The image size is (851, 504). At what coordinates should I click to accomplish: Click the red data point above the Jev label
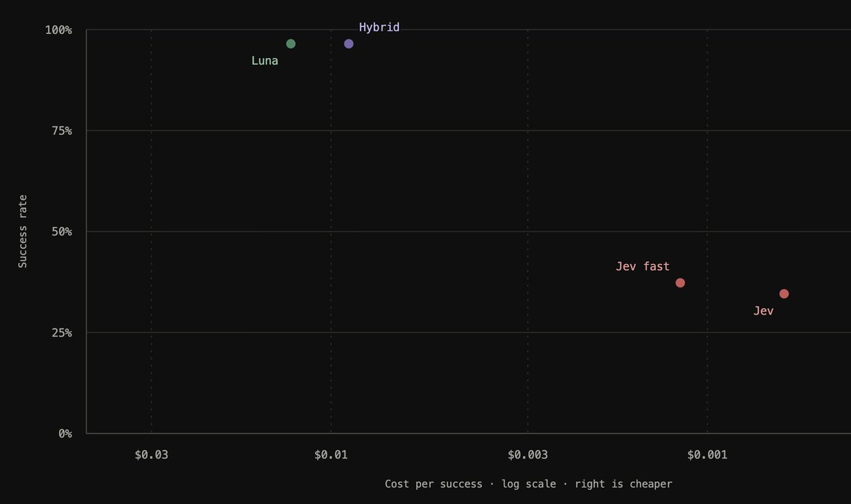click(784, 294)
